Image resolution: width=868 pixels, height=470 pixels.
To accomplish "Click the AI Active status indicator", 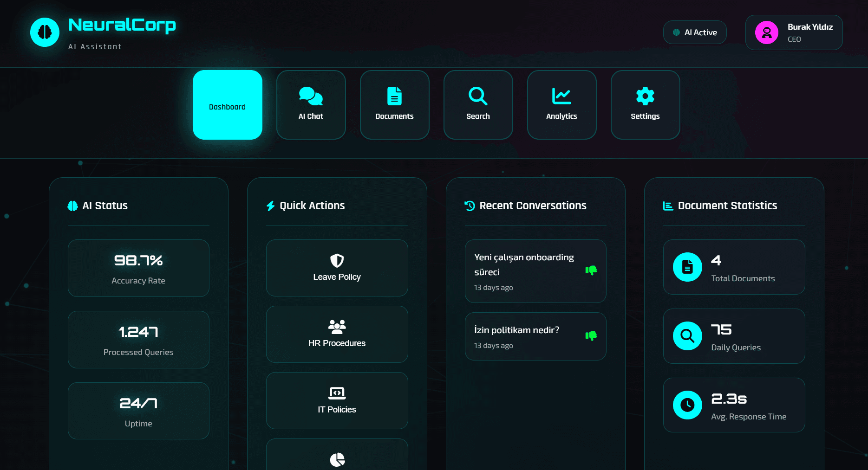I will 695,32.
